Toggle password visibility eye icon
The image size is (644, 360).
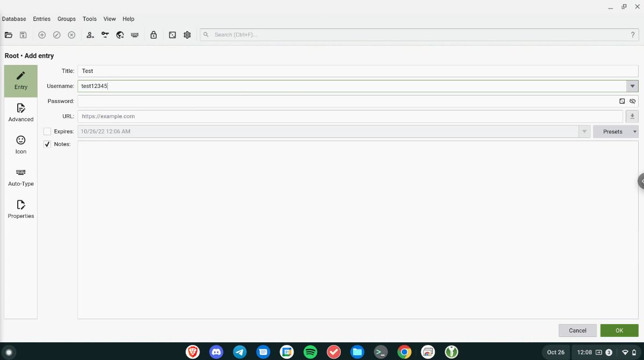[x=633, y=101]
